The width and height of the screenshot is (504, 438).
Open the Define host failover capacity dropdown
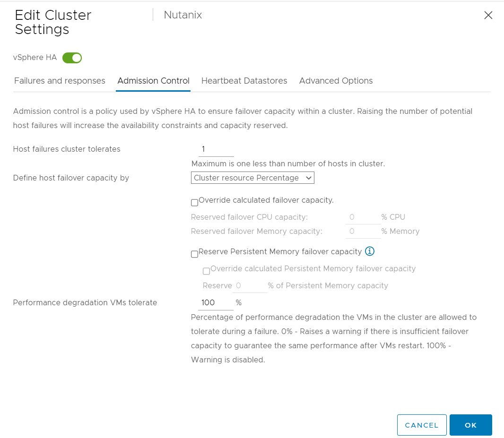coord(252,178)
